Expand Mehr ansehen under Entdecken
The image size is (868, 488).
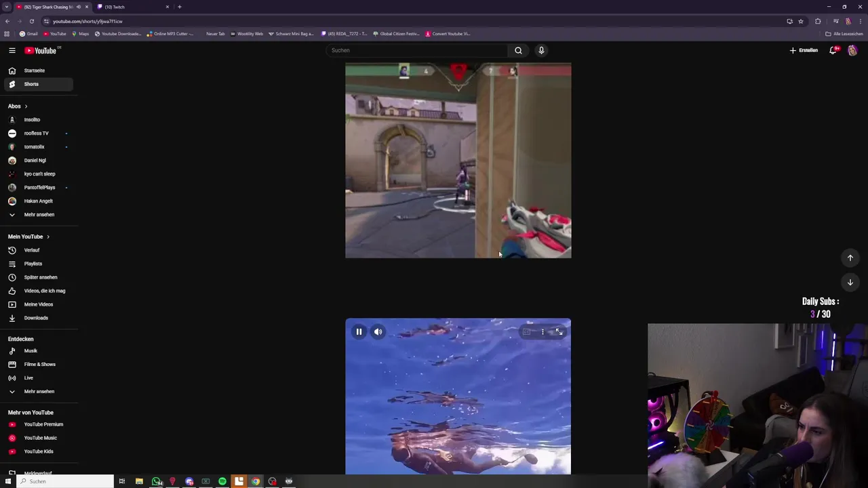[39, 392]
